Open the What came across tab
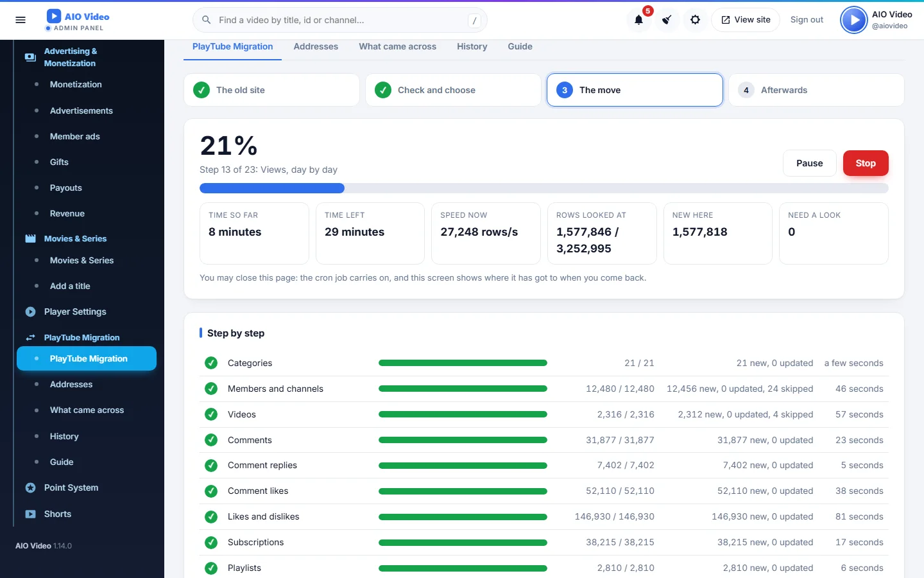This screenshot has height=578, width=924. 398,46
